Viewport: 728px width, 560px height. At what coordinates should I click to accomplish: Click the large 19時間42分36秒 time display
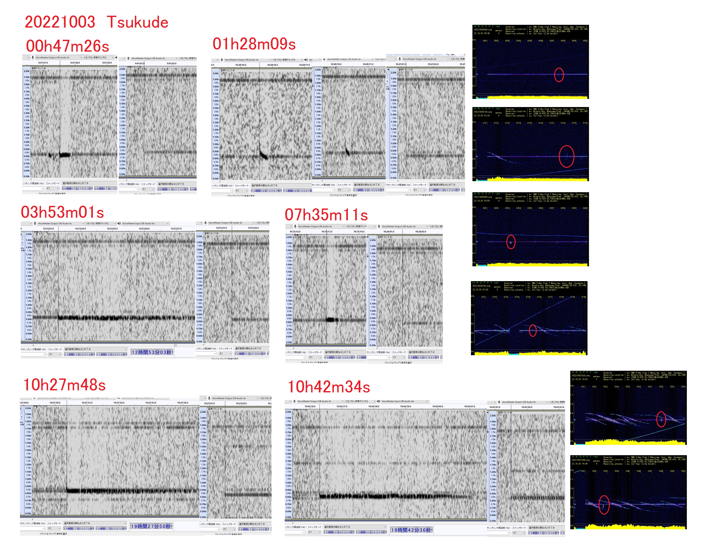click(x=411, y=530)
